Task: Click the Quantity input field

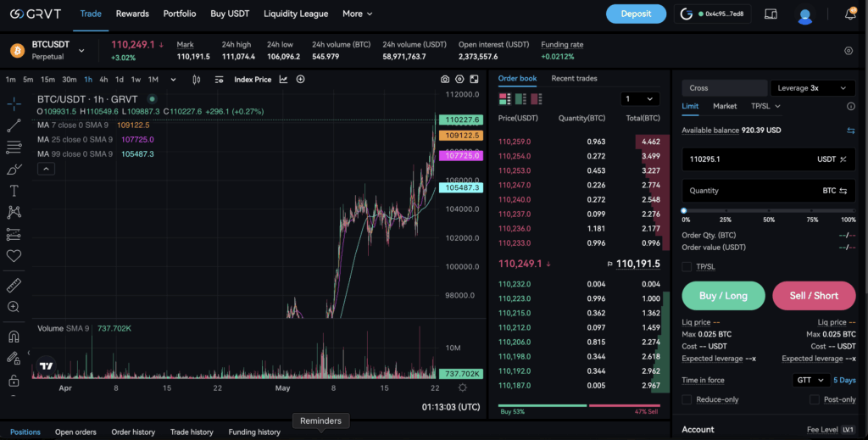Action: 769,191
